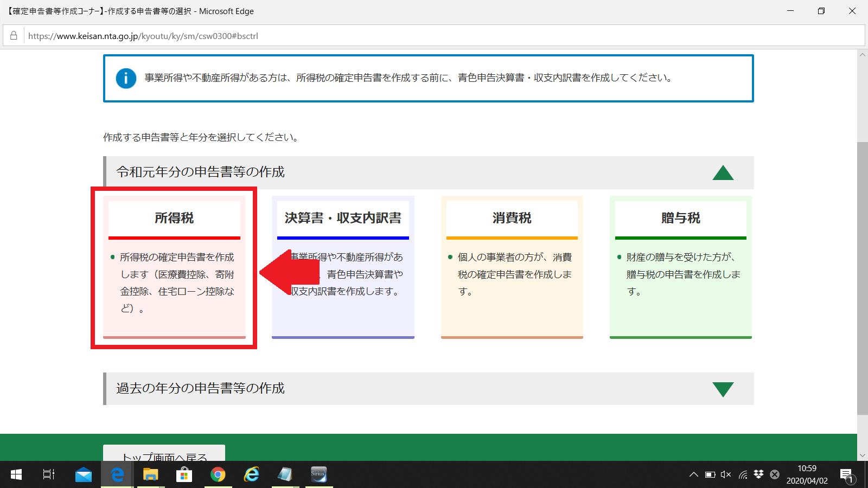The height and width of the screenshot is (488, 868).
Task: Launch Google Chrome from the taskbar
Action: click(x=218, y=474)
